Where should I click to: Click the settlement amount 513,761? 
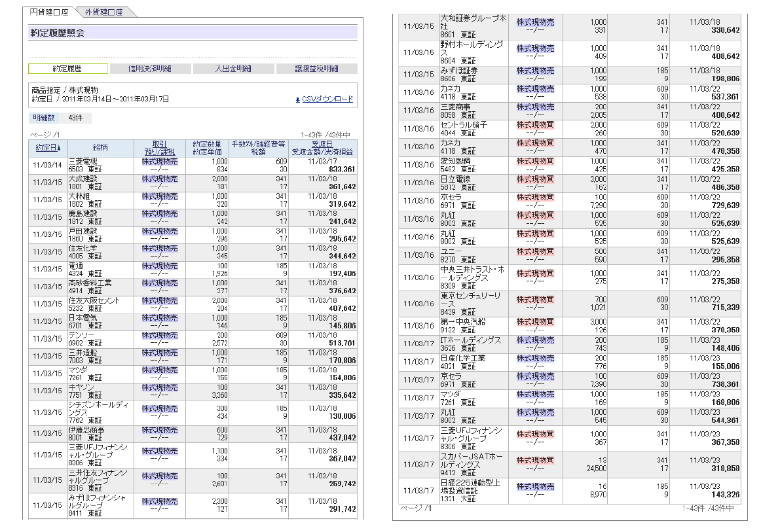pyautogui.click(x=342, y=343)
